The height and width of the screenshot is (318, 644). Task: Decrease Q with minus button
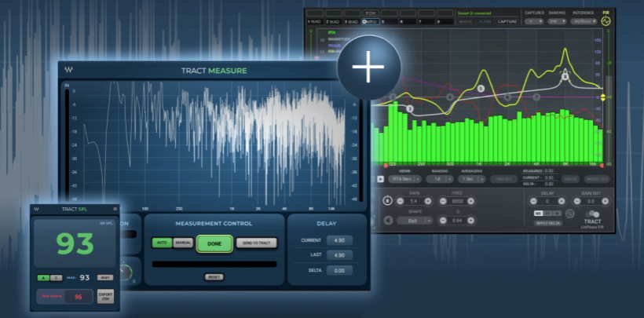click(x=443, y=221)
